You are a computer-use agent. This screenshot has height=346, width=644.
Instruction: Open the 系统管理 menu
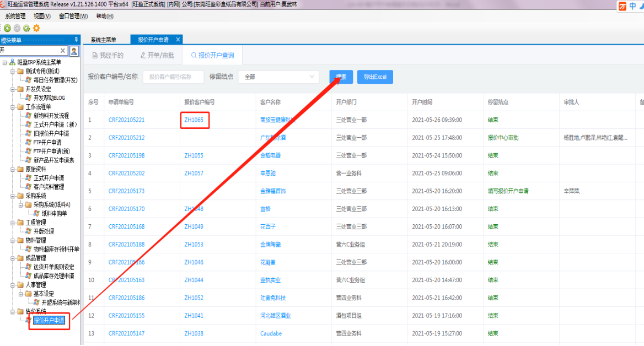tap(15, 16)
